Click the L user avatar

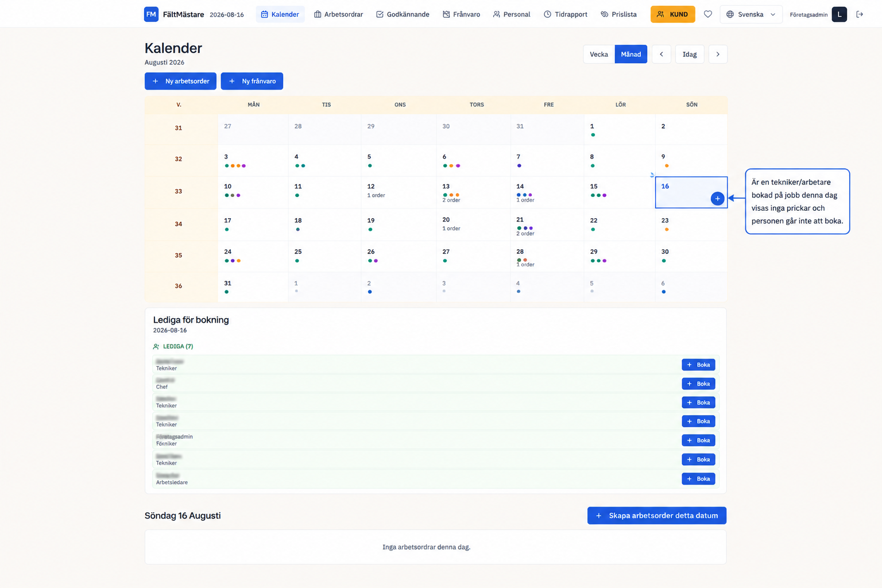pos(840,14)
